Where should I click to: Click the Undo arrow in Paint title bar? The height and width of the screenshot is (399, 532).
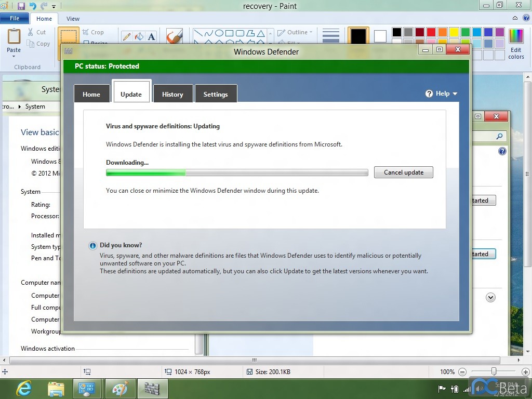point(33,6)
